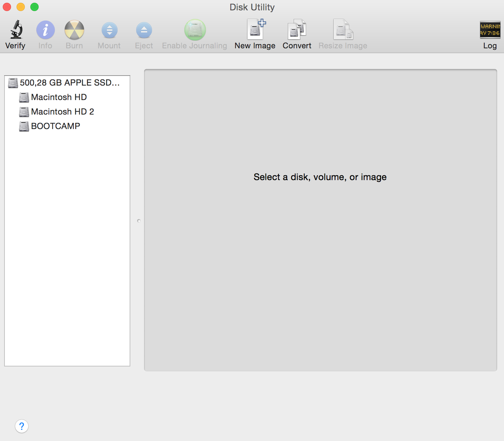This screenshot has height=441, width=504.
Task: Click the green zoom window button
Action: tap(34, 7)
